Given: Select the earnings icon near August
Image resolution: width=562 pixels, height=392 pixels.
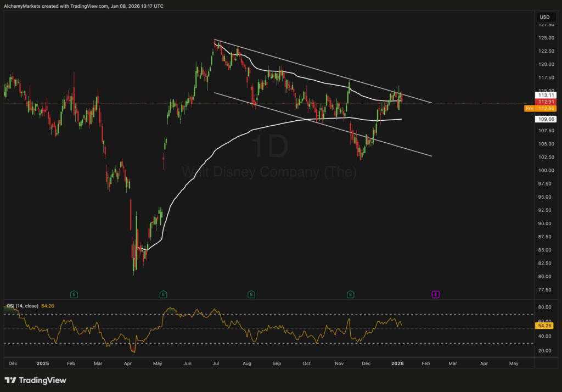Looking at the screenshot, I should (251, 295).
